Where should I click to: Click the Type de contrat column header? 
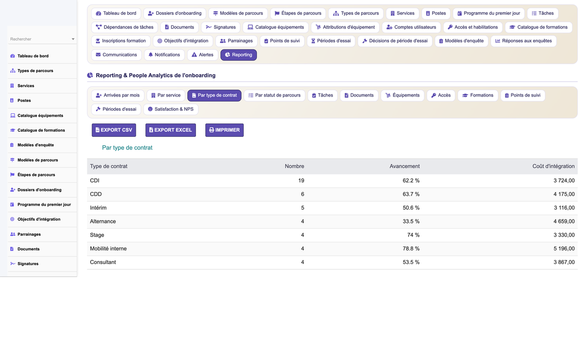pyautogui.click(x=109, y=167)
